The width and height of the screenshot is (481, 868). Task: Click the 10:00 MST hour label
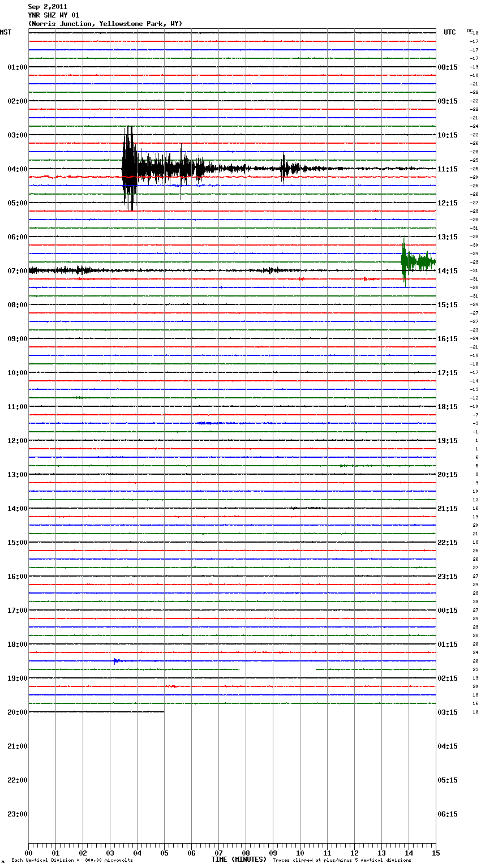tap(17, 373)
